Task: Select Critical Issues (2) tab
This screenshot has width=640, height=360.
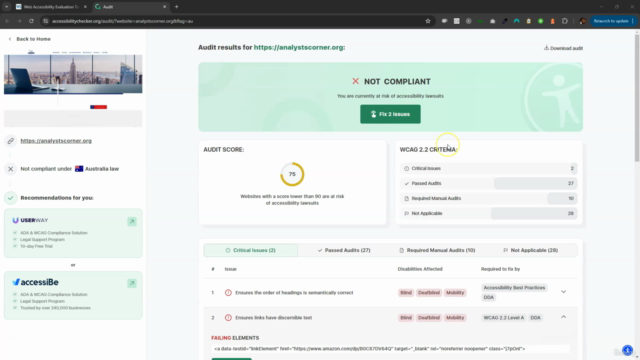Action: click(251, 250)
